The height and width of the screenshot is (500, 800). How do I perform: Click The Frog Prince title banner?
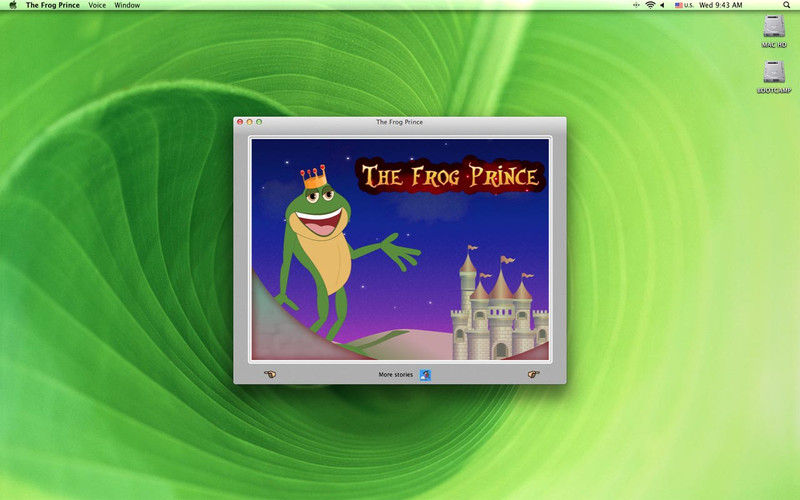[x=451, y=178]
